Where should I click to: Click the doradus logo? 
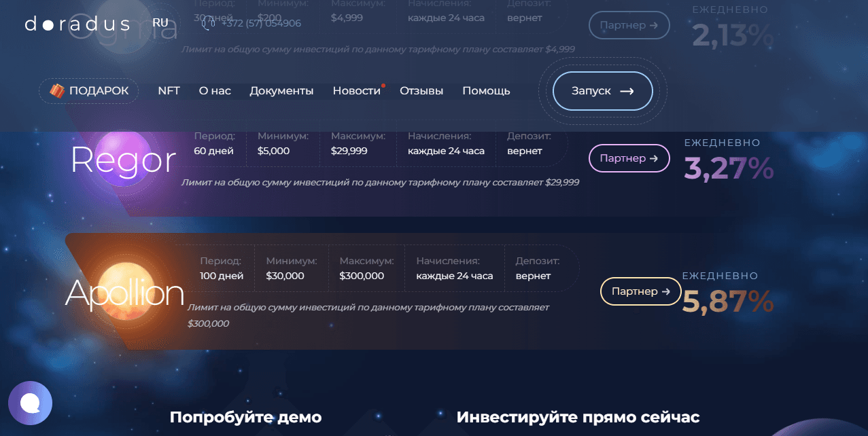click(x=77, y=23)
